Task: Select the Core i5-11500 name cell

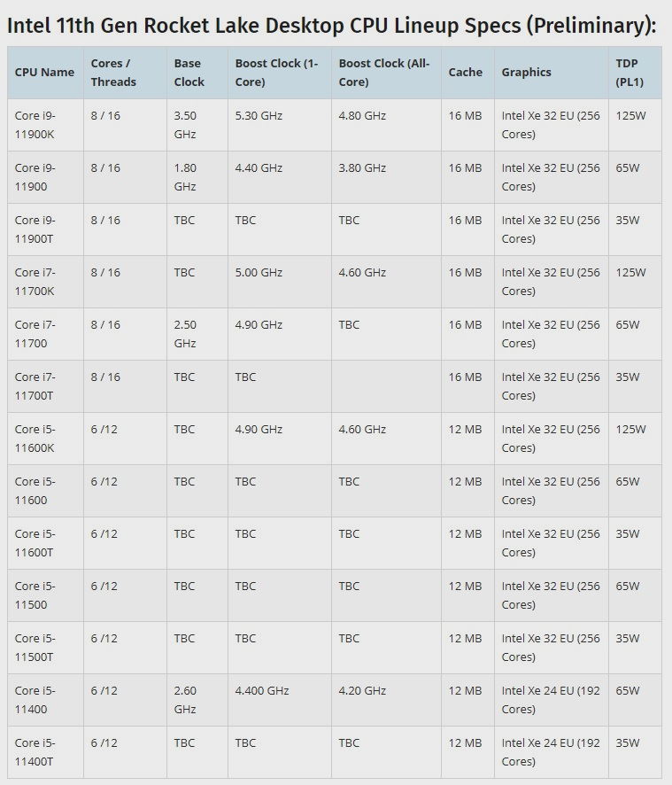Action: pyautogui.click(x=35, y=595)
